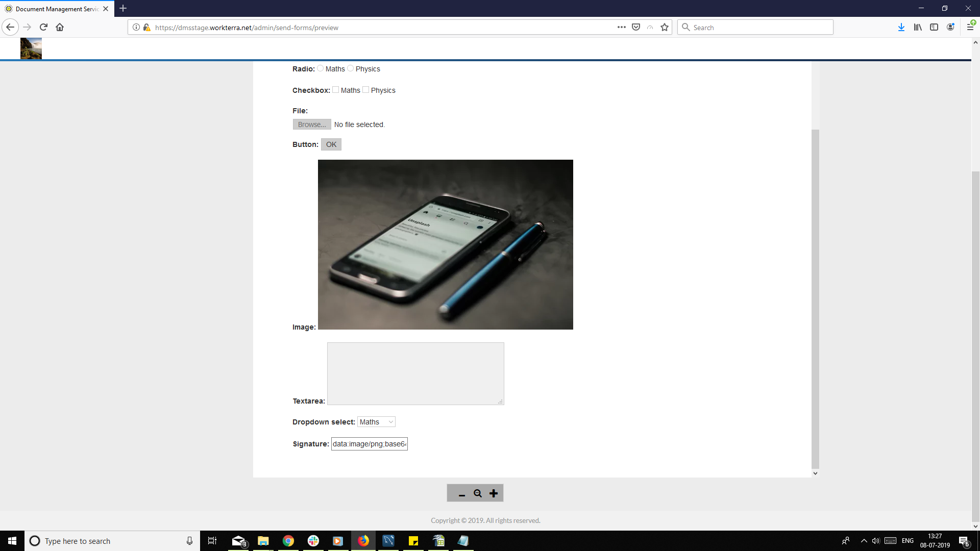980x551 pixels.
Task: Click the magnifier reset zoom icon
Action: [478, 493]
